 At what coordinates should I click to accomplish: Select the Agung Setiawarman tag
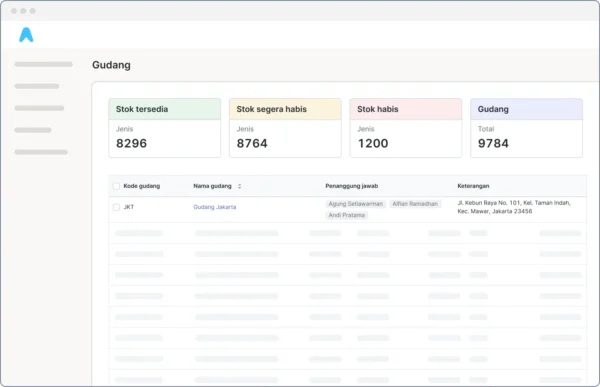coord(355,204)
